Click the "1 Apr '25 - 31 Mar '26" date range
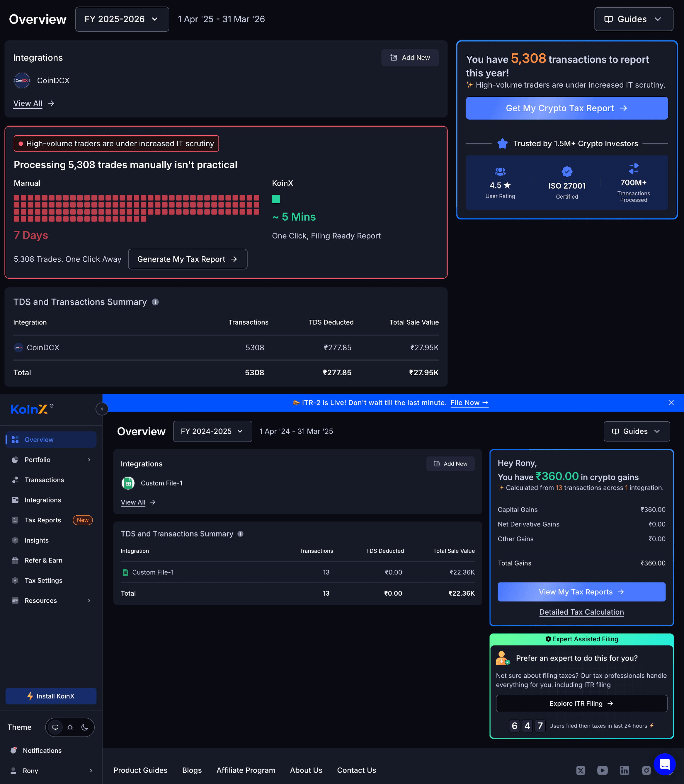This screenshot has width=684, height=784. pyautogui.click(x=221, y=19)
